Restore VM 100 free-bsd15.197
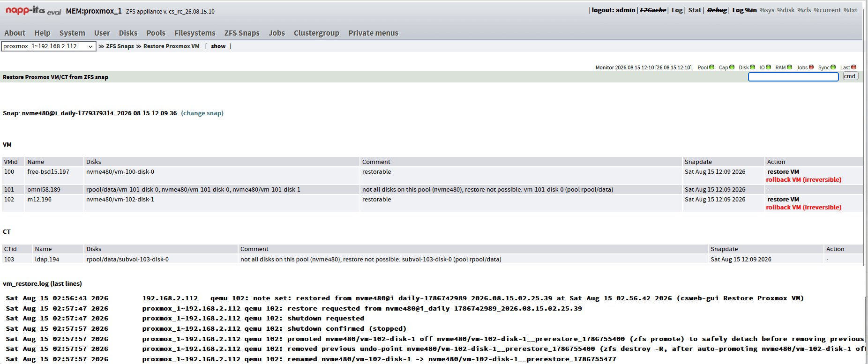Viewport: 868px width, 364px height. coord(783,172)
